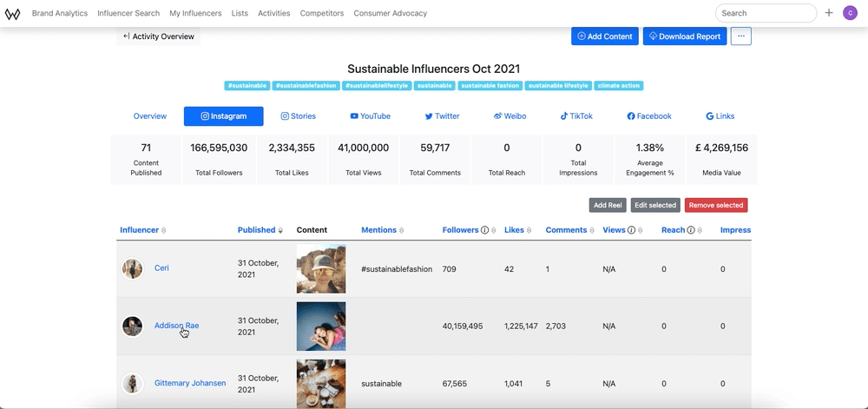This screenshot has height=409, width=868.
Task: Open the Brand Analytics menu
Action: coord(60,13)
